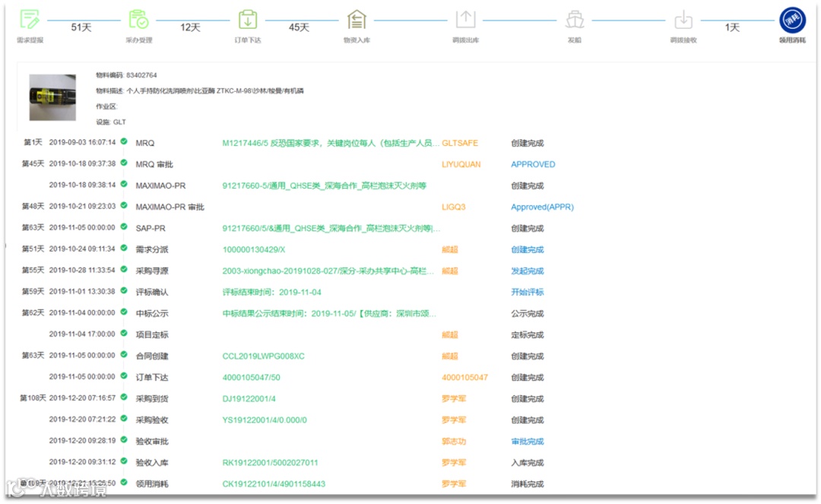Screen dimensions: 821x504
Task: Click the 45天 duration label
Action: tap(299, 27)
